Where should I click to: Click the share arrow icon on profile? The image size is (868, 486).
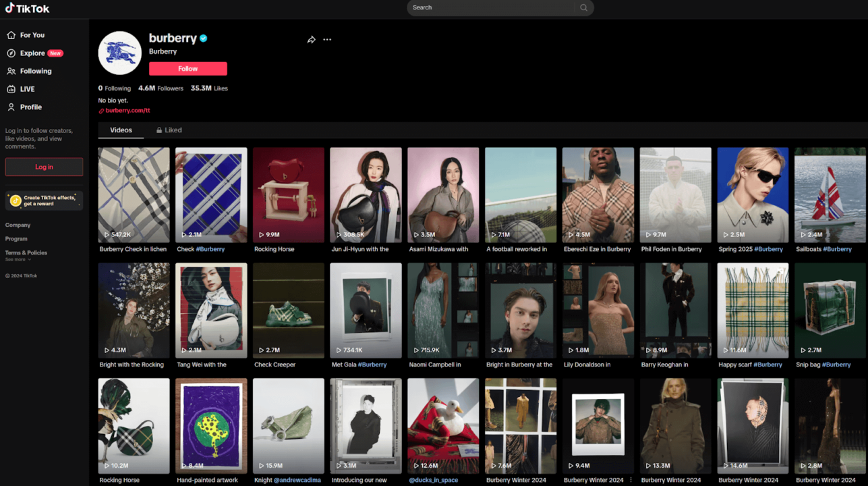coord(311,40)
